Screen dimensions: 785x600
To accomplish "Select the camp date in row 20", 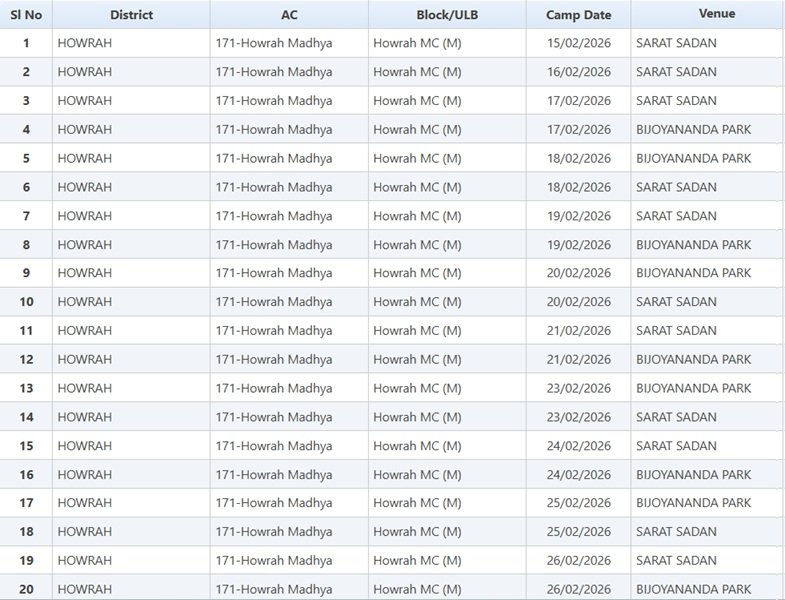I will pyautogui.click(x=579, y=589).
